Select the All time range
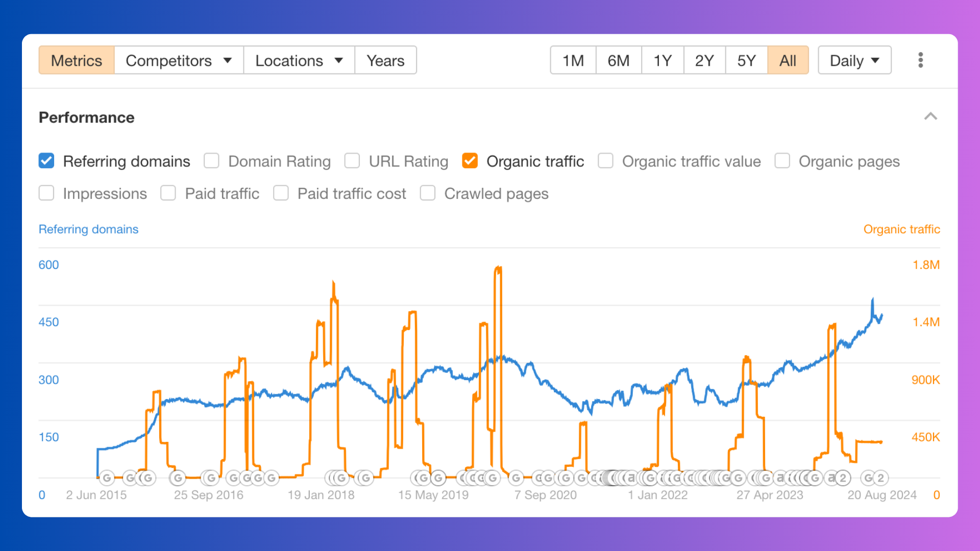 (x=788, y=60)
